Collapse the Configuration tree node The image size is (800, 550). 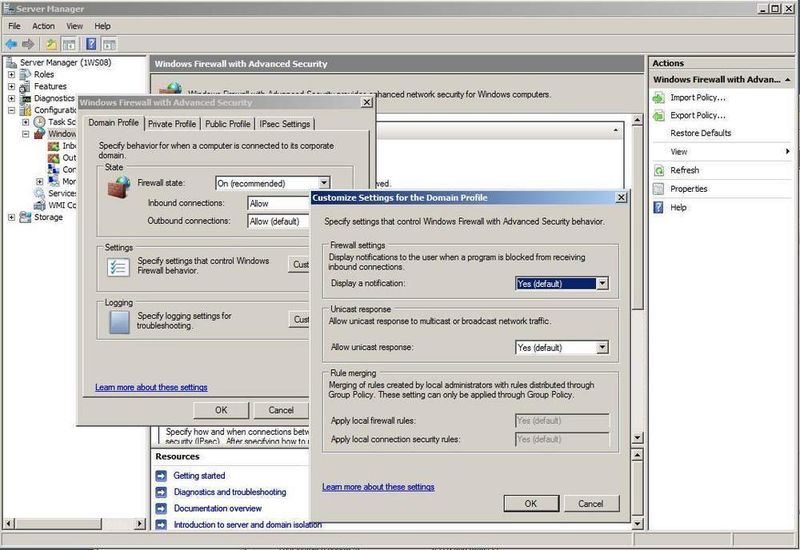pos(11,110)
